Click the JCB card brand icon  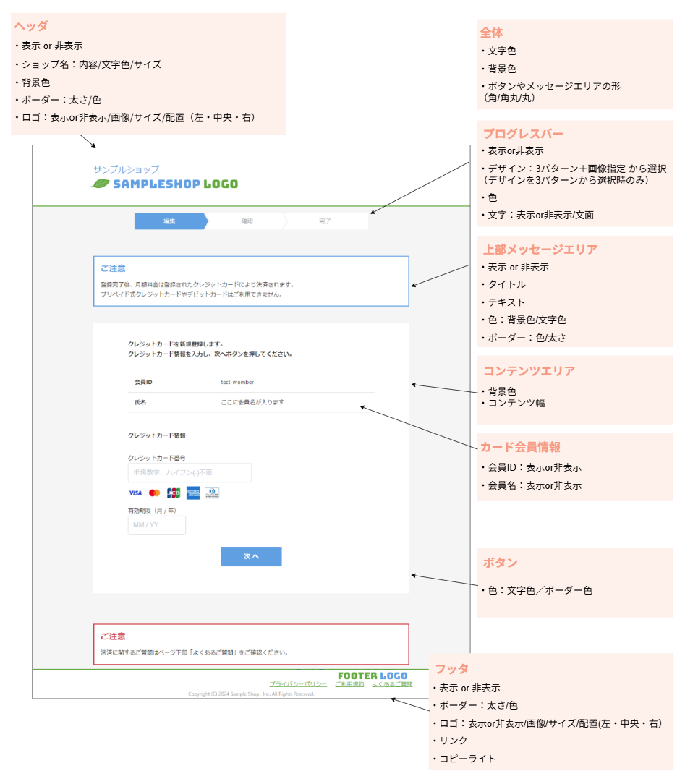click(x=174, y=493)
